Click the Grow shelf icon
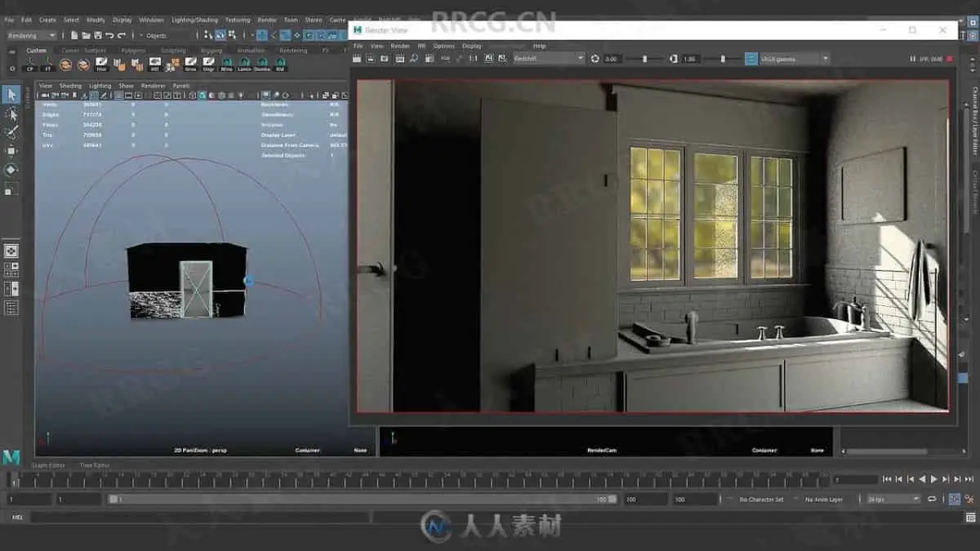Image resolution: width=980 pixels, height=551 pixels. (x=190, y=64)
